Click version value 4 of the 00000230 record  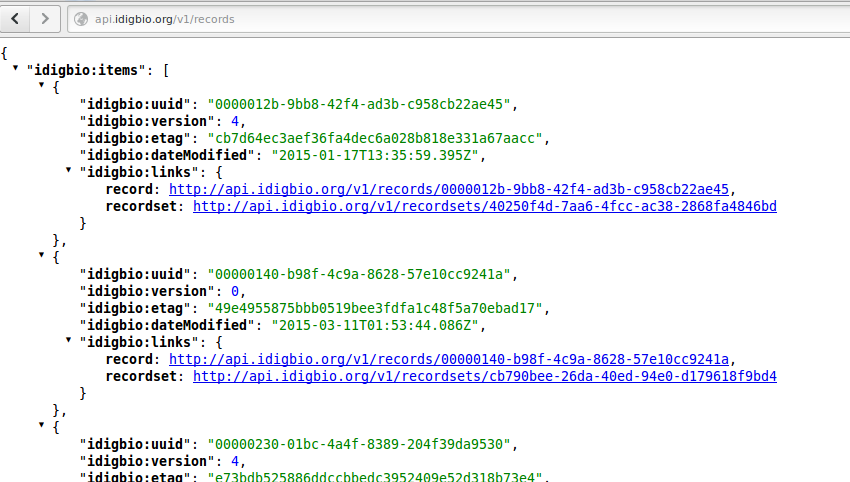pyautogui.click(x=235, y=461)
